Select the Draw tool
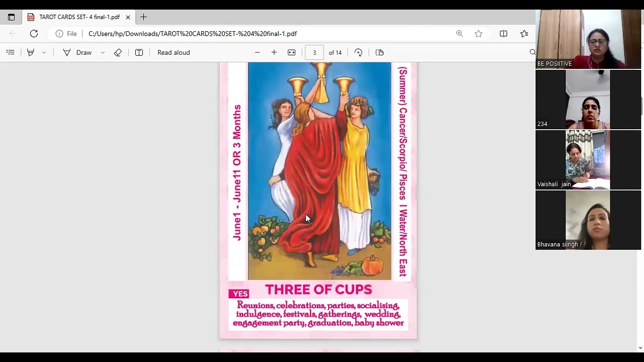 click(77, 52)
